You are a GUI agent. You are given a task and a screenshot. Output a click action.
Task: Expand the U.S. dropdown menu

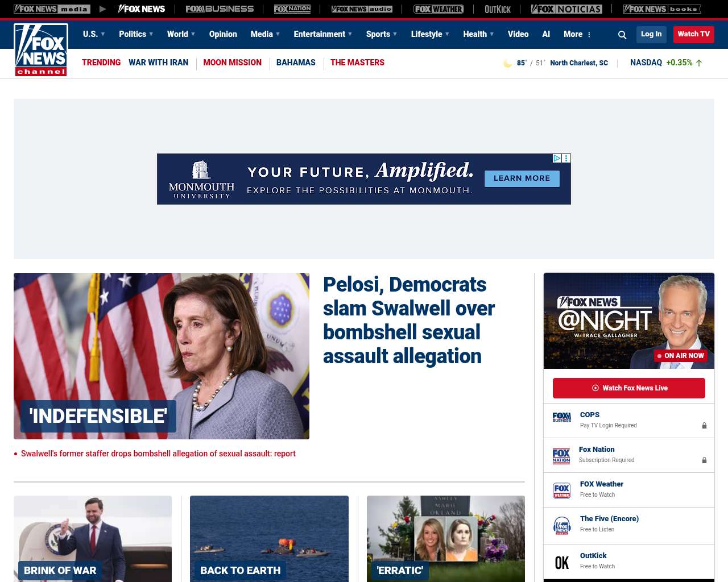pos(94,34)
